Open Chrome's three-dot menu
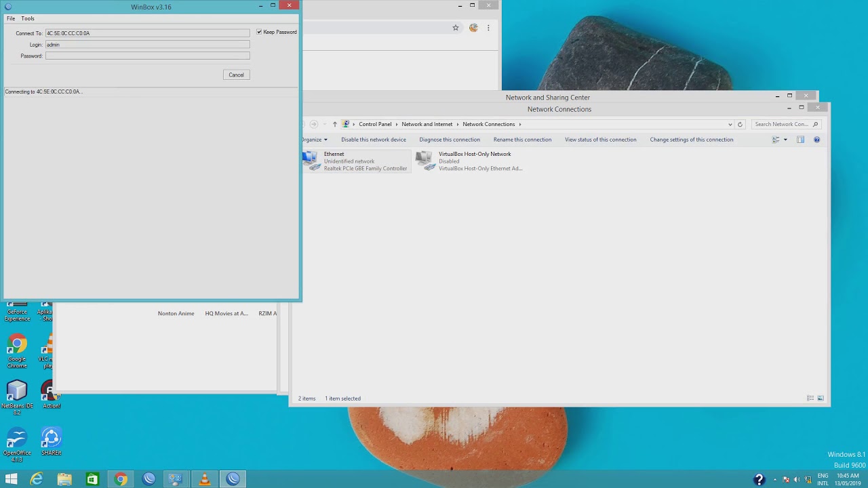The height and width of the screenshot is (488, 868). click(488, 28)
